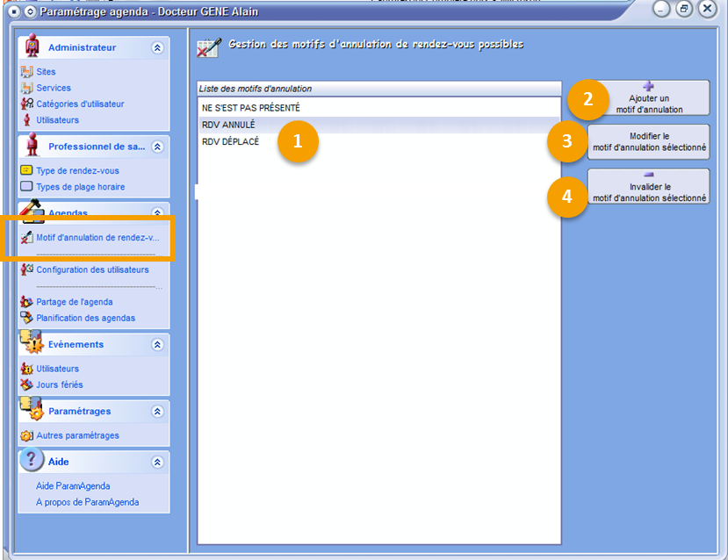Click the Type de rendez-vous yellow icon

point(26,170)
